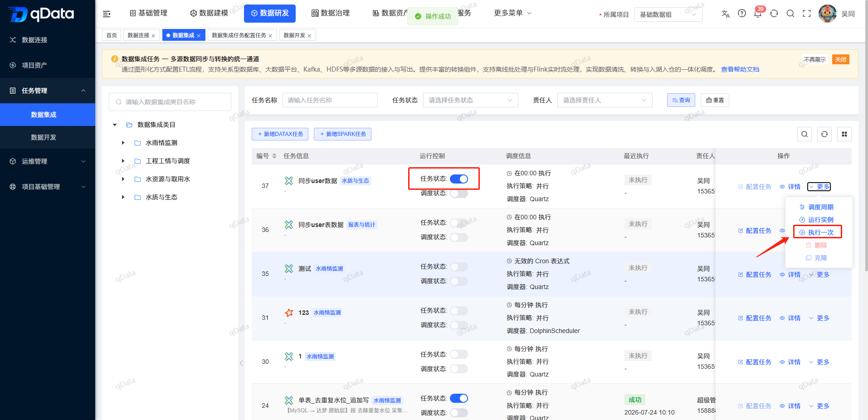Open the user avatar for 吴同
Image resolution: width=868 pixels, height=420 pixels.
(828, 14)
